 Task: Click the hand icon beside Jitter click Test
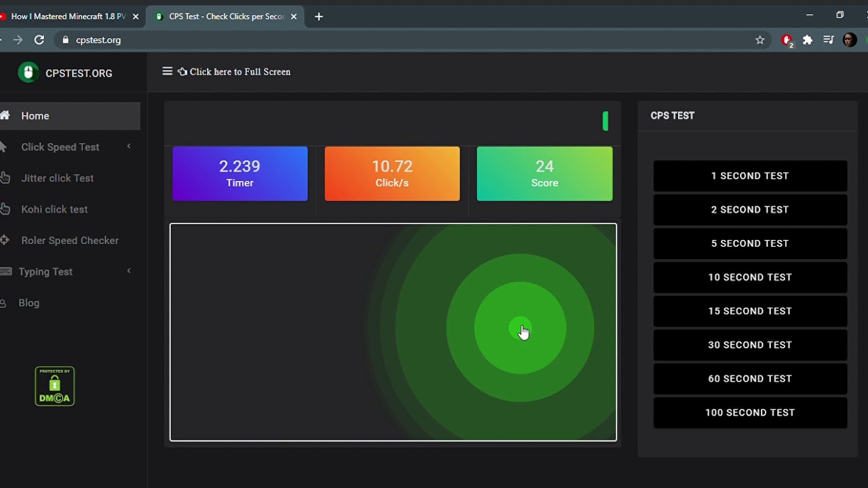click(x=5, y=178)
